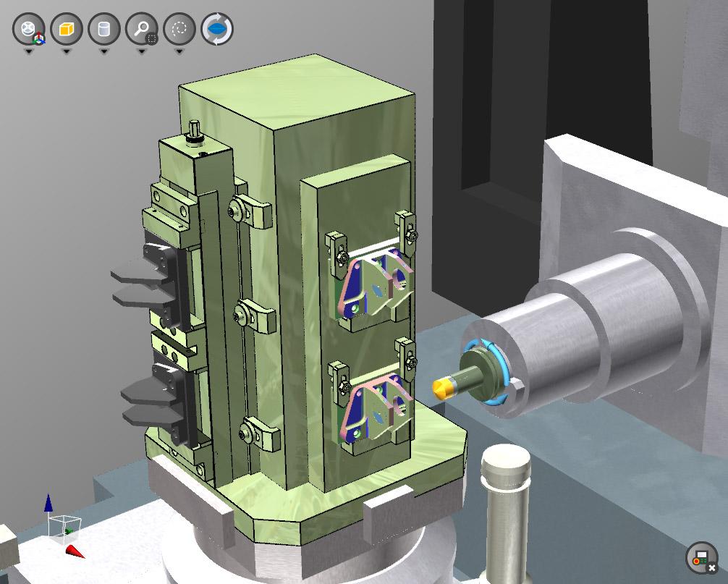Click the dashed circle selection icon
Image resolution: width=728 pixels, height=584 pixels.
[179, 30]
